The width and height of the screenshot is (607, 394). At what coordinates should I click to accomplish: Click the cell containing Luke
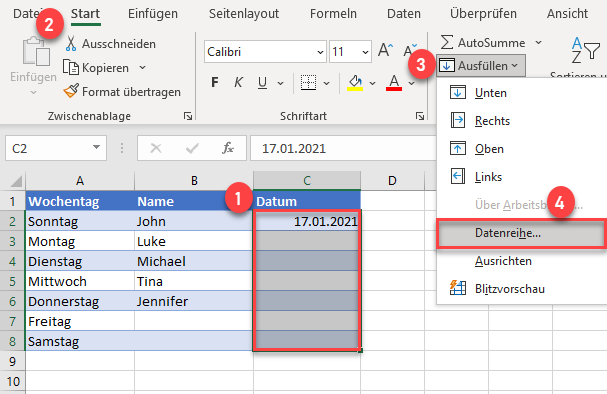coord(194,241)
